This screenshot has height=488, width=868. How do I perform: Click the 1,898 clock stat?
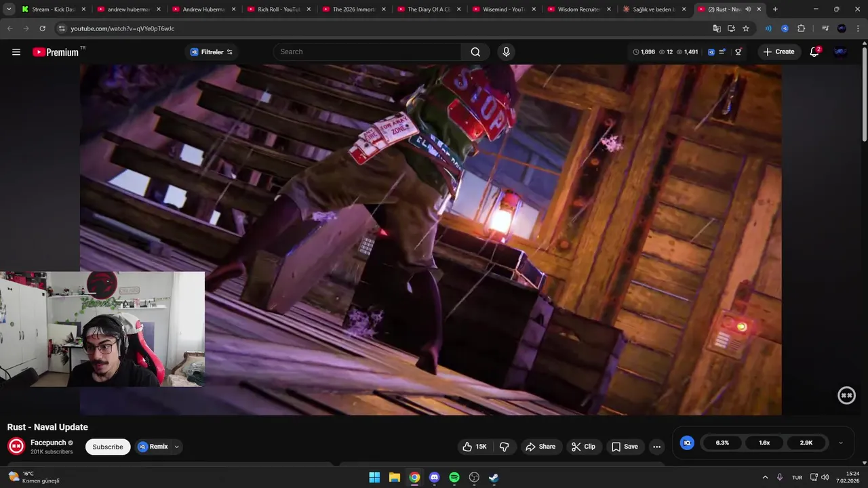(644, 52)
